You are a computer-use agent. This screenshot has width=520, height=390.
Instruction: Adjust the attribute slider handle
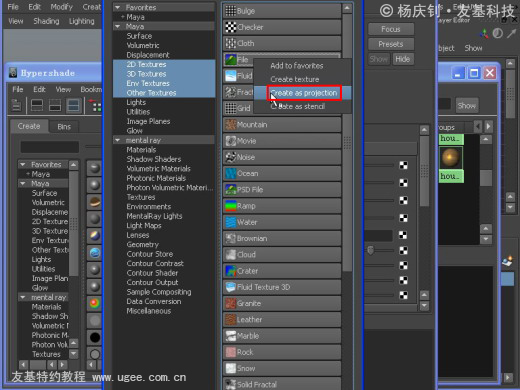click(x=370, y=250)
